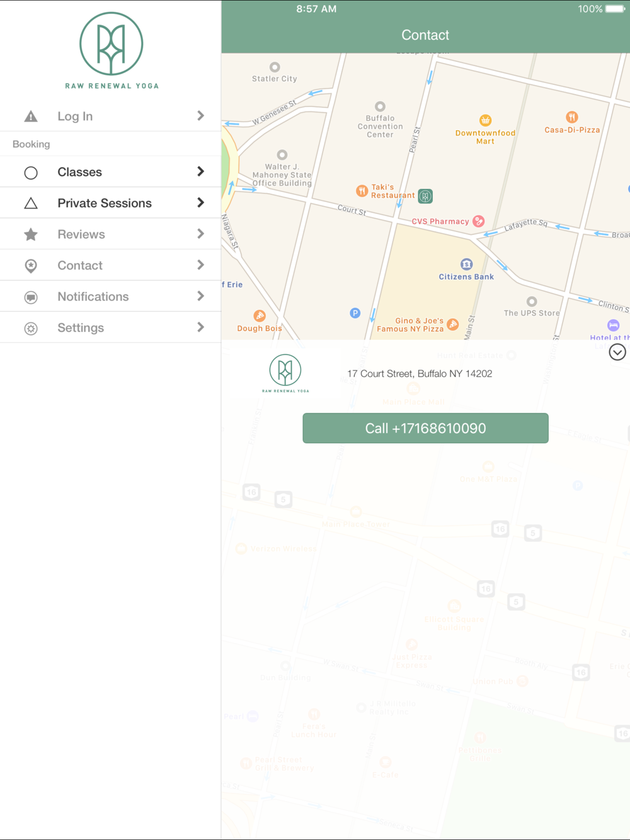Tap the studio logo in info card
The width and height of the screenshot is (630, 840).
coord(285,373)
